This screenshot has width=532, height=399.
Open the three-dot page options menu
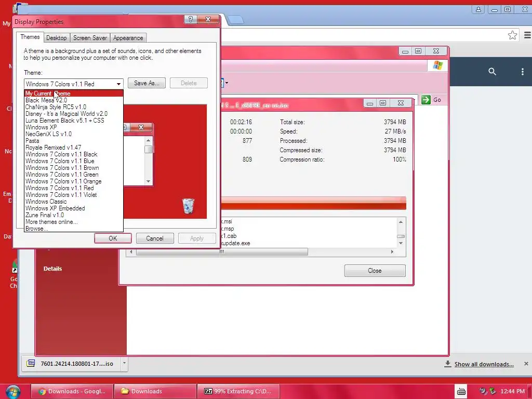point(523,72)
